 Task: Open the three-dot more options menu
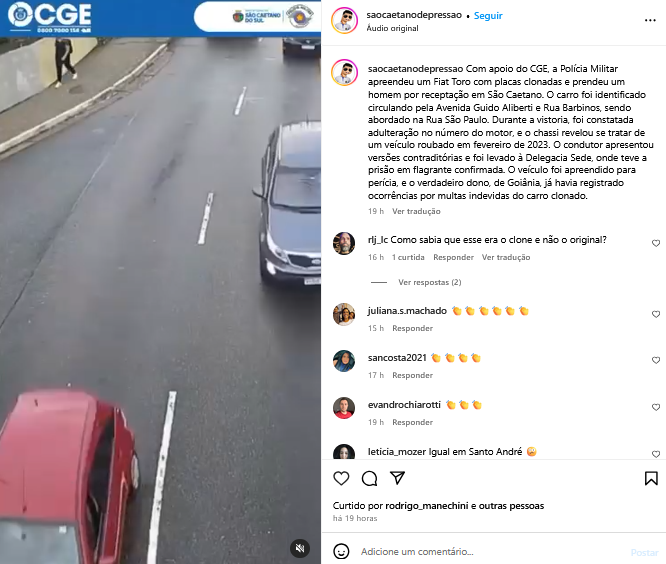[650, 20]
